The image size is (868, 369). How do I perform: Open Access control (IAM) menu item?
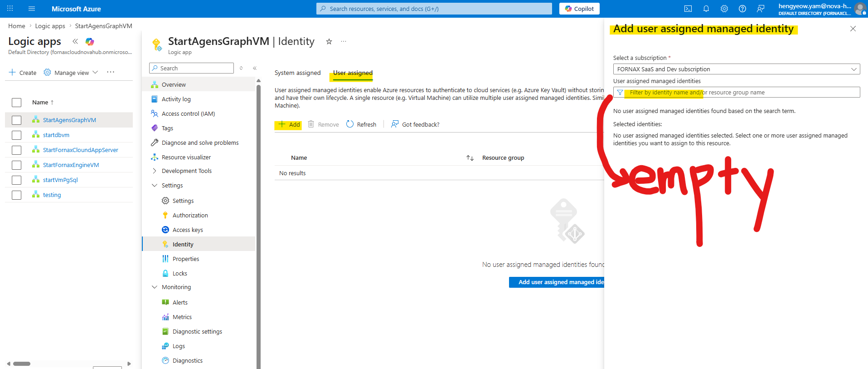coord(188,114)
